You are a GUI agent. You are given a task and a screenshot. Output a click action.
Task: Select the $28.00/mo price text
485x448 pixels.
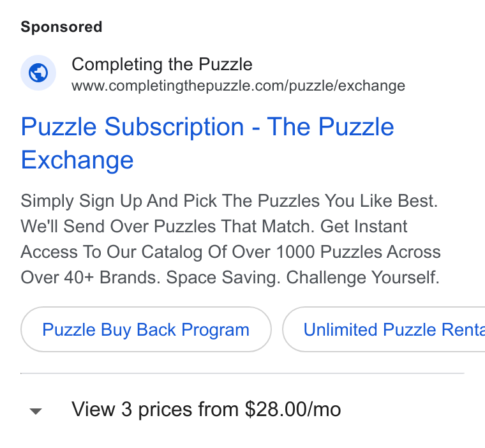point(293,409)
